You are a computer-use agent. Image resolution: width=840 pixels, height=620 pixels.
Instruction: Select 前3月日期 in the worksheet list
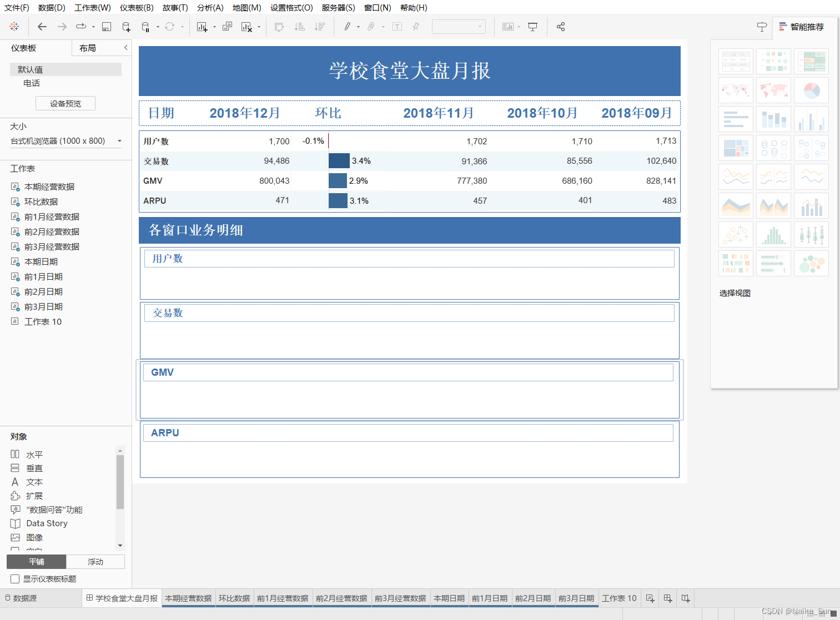(x=43, y=306)
